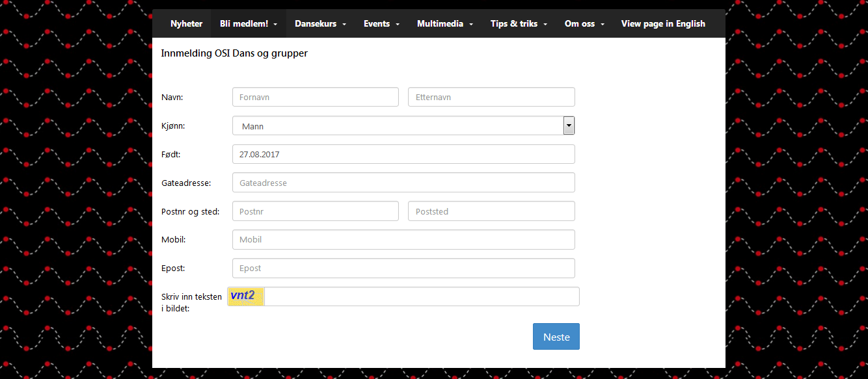This screenshot has height=379, width=868.
Task: Open the Events dropdown menu
Action: pyautogui.click(x=381, y=23)
